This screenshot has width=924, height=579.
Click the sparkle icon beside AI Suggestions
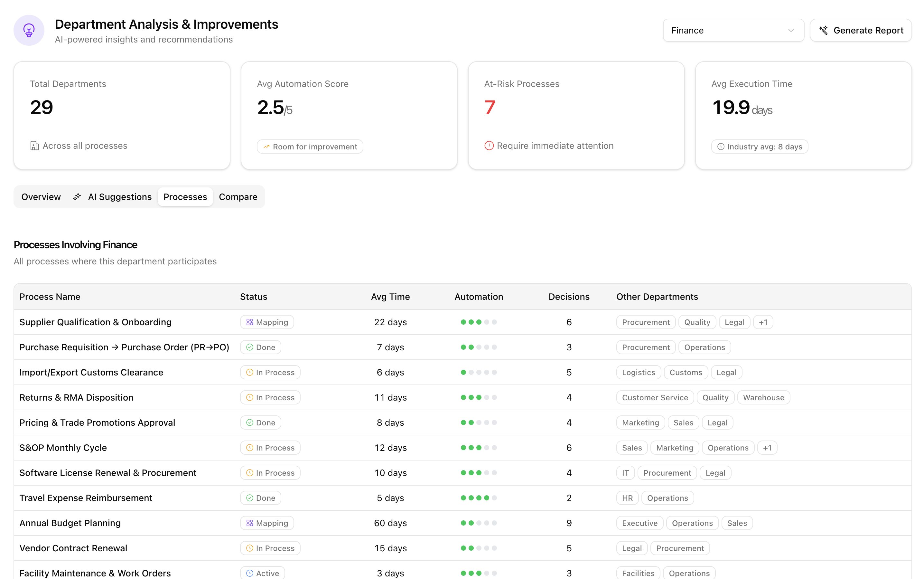(x=77, y=197)
